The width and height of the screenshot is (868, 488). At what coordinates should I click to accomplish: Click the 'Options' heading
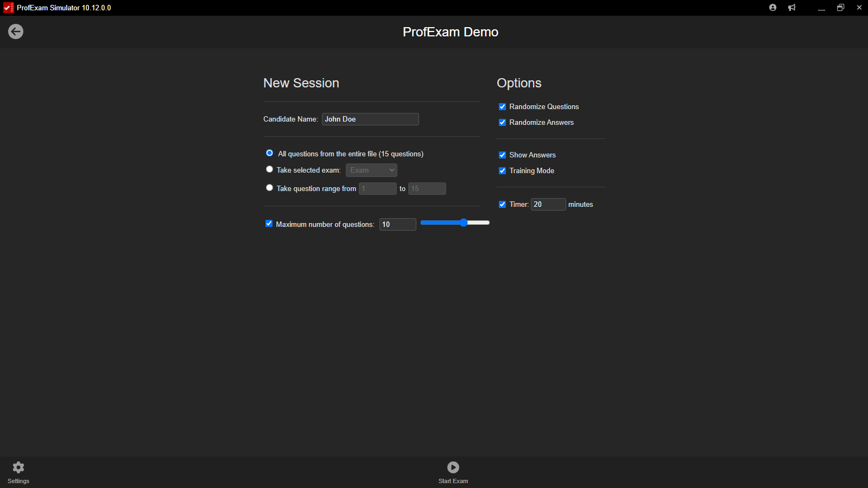click(519, 83)
